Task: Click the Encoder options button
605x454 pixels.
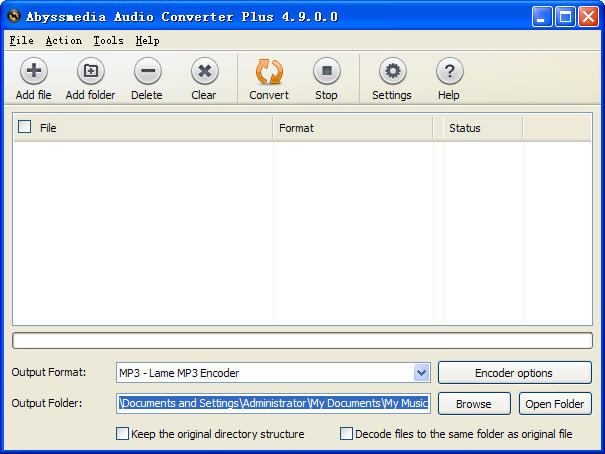Action: (x=515, y=373)
